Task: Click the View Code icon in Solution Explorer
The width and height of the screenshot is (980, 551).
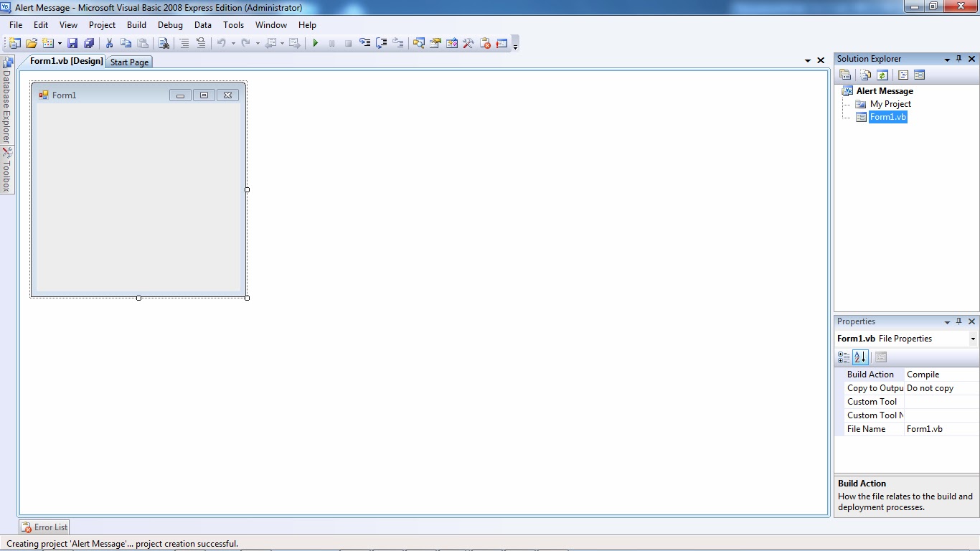Action: pos(903,74)
